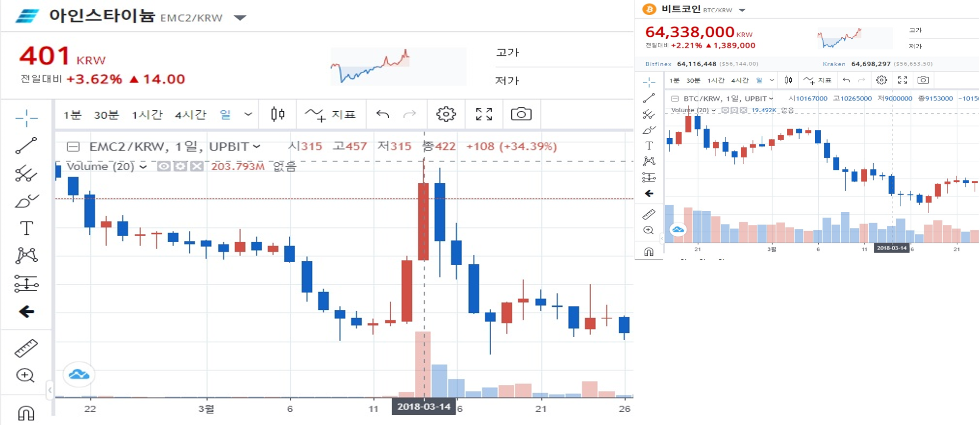
Task: Hide the Volume indicator in BTC chart
Action: click(725, 110)
